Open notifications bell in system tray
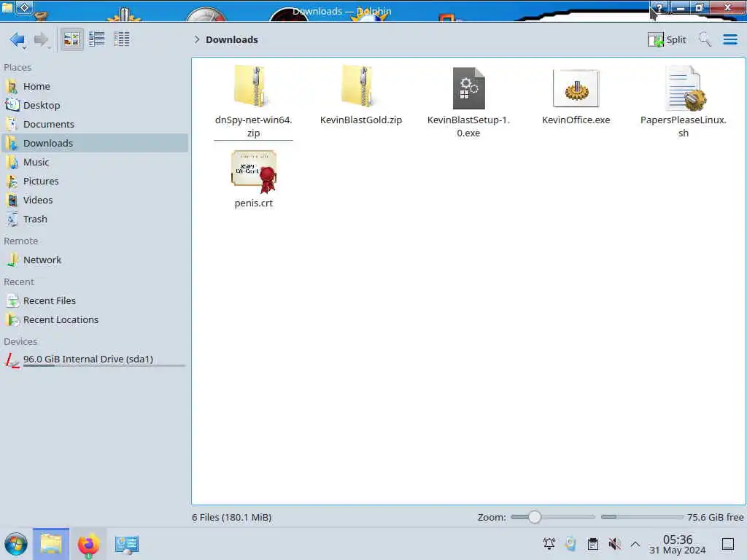747x560 pixels. [549, 543]
